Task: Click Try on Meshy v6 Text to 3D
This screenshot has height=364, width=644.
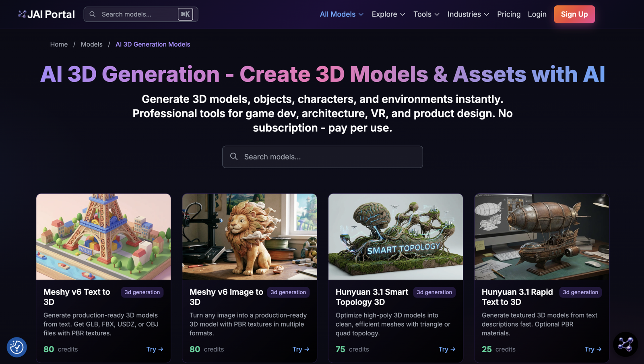Action: tap(155, 349)
